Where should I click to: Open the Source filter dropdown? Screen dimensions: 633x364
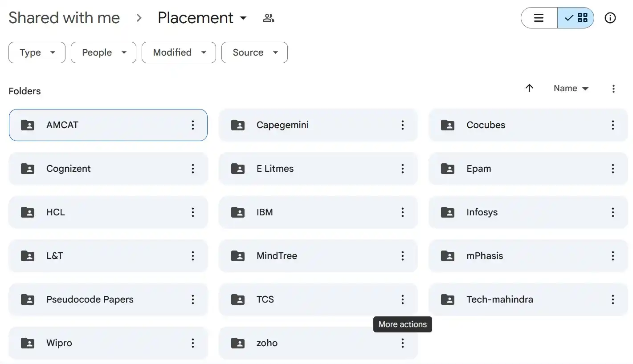click(x=254, y=53)
